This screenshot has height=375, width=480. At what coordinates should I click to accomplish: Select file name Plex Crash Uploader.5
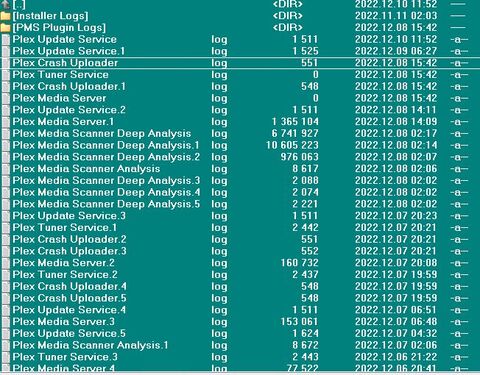tap(70, 298)
